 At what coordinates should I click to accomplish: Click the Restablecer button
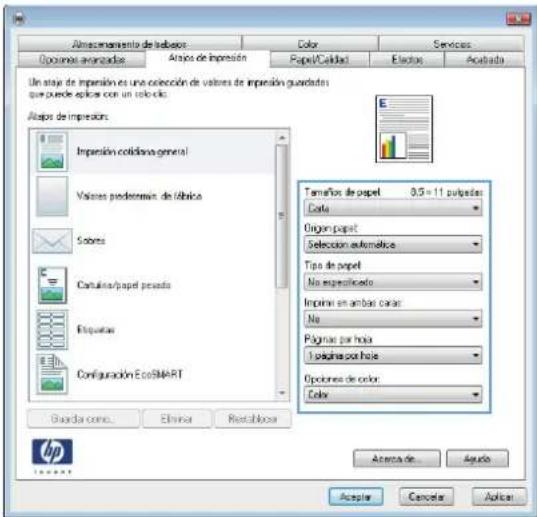click(x=253, y=419)
